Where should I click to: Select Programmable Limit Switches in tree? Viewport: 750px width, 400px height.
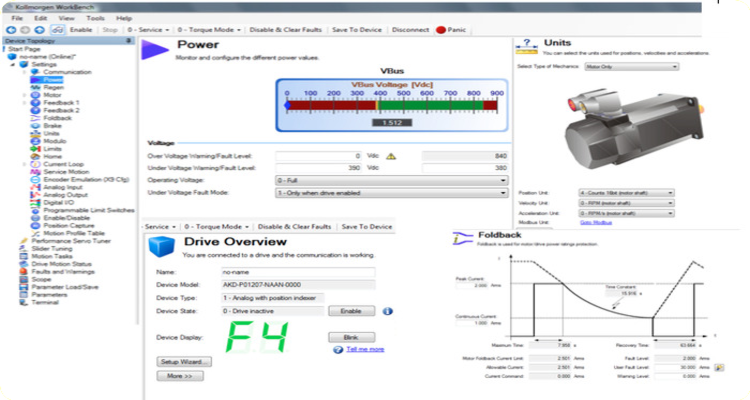tap(88, 210)
